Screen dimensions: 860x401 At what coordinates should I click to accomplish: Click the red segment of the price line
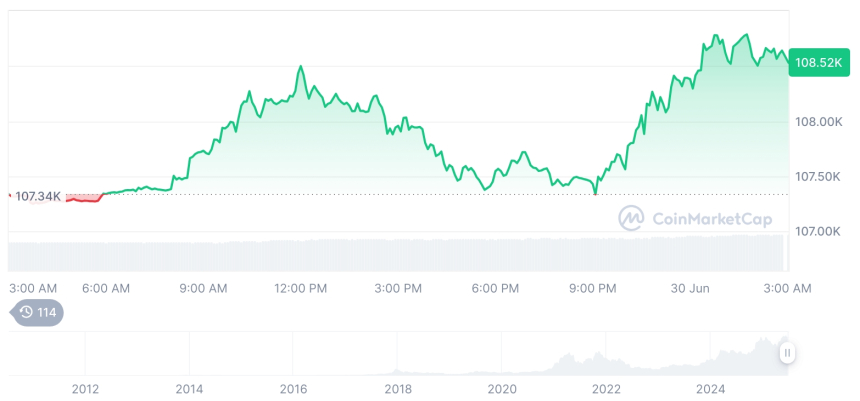click(x=83, y=200)
